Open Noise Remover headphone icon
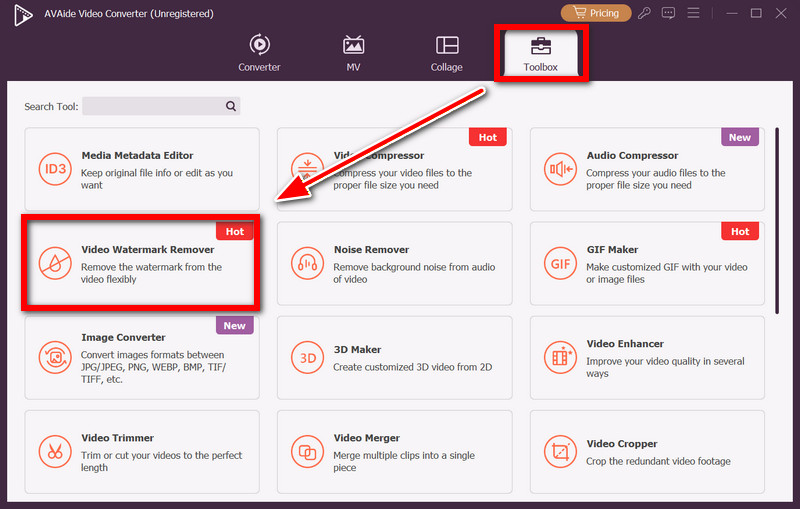This screenshot has width=800, height=509. (x=306, y=263)
